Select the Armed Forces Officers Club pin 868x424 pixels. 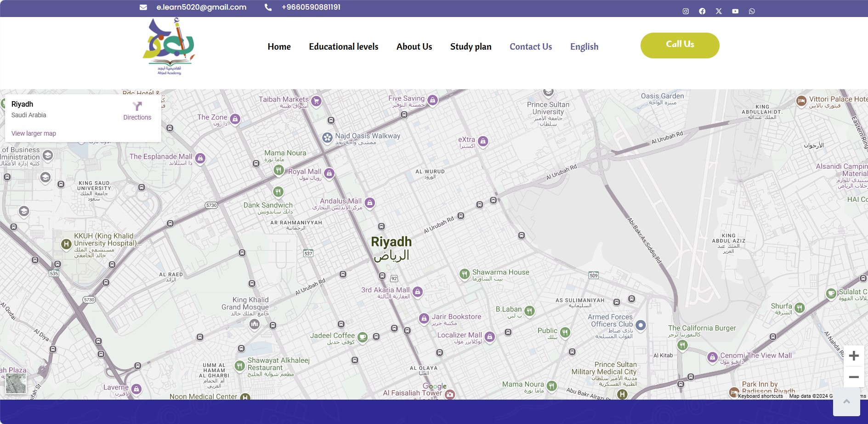pos(641,325)
